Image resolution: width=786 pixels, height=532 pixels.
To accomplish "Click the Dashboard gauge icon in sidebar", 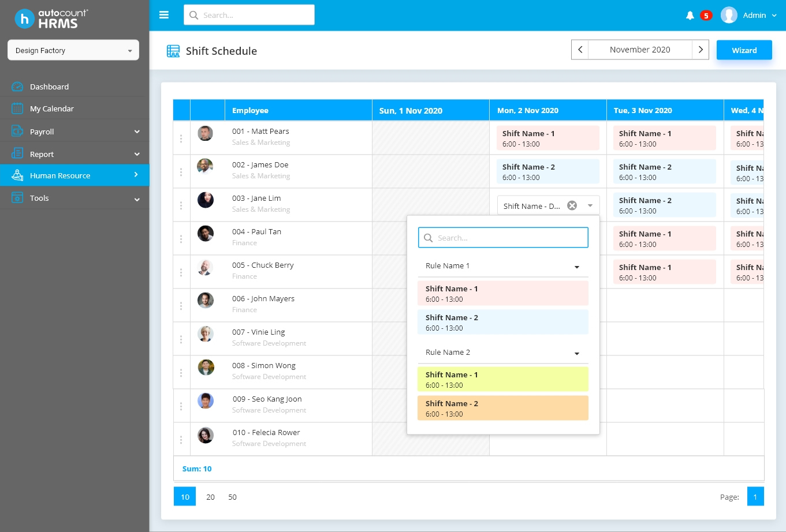I will [x=17, y=87].
